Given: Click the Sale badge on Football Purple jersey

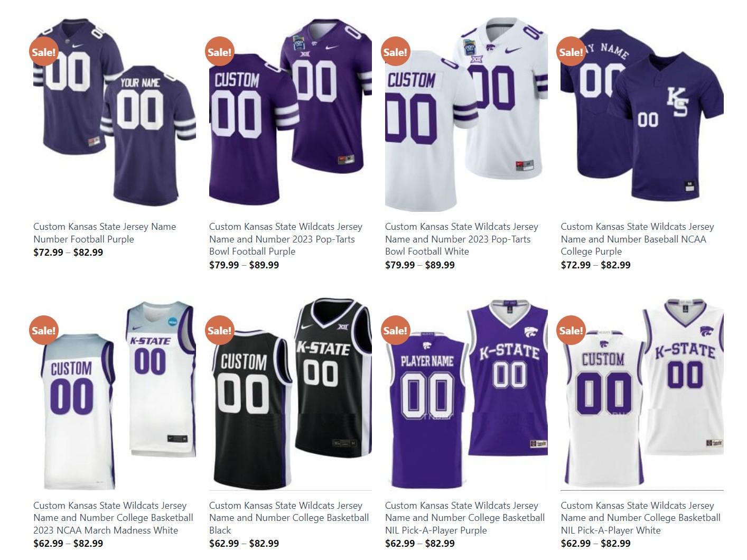Looking at the screenshot, I should click(43, 52).
